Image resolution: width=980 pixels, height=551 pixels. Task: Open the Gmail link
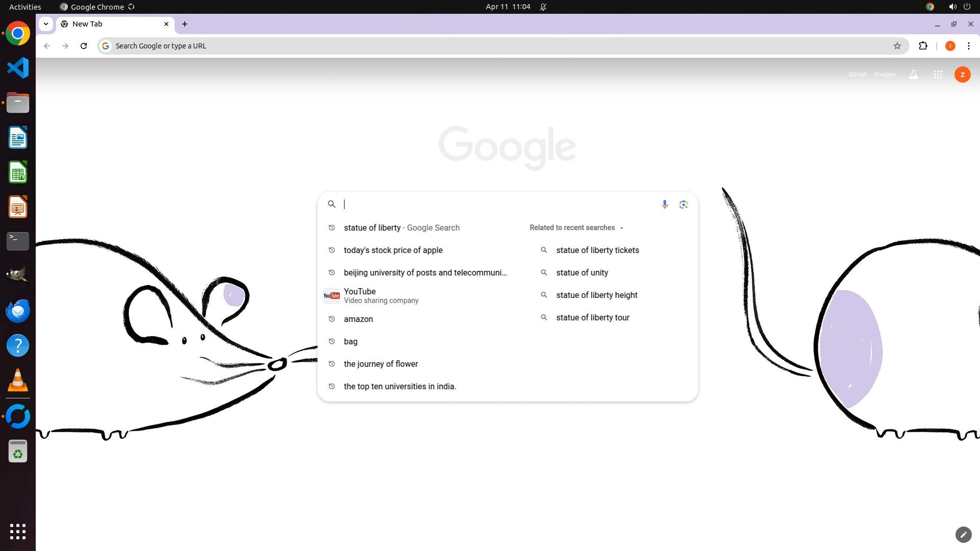[857, 74]
